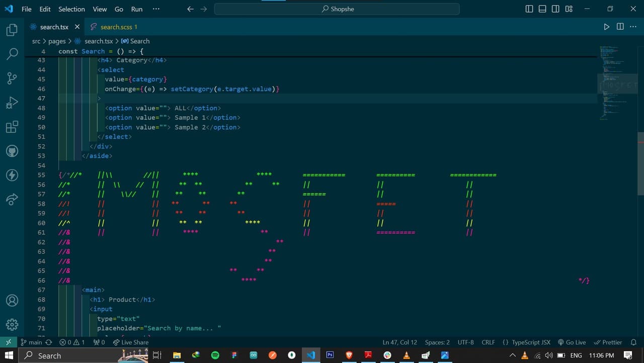
Task: Open the Accounts menu icon
Action: 12,300
